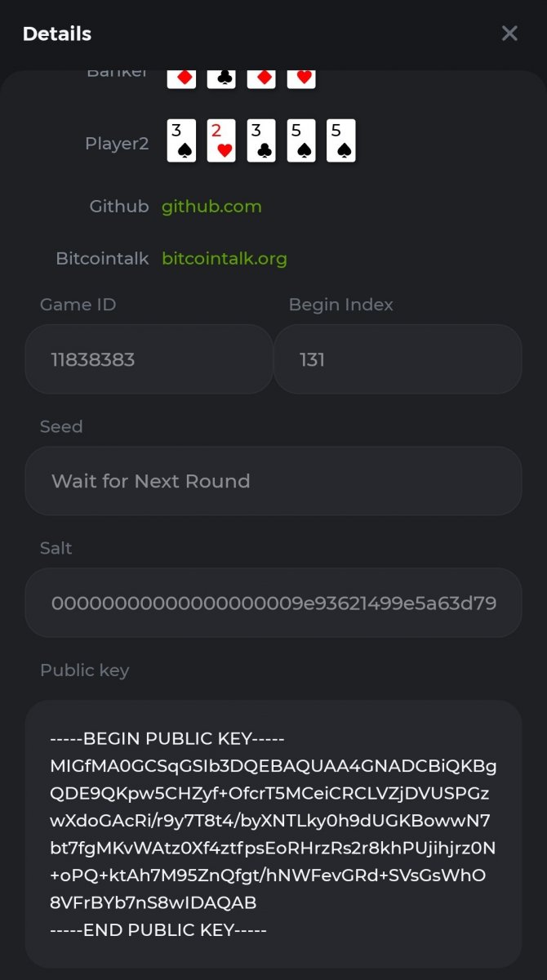Click the Salt value field
Viewport: 547px width, 980px height.
click(273, 604)
